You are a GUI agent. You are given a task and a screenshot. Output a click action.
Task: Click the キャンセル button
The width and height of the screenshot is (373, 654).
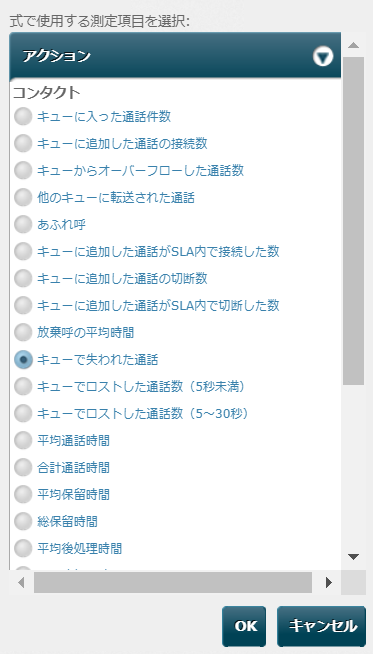coord(321,626)
